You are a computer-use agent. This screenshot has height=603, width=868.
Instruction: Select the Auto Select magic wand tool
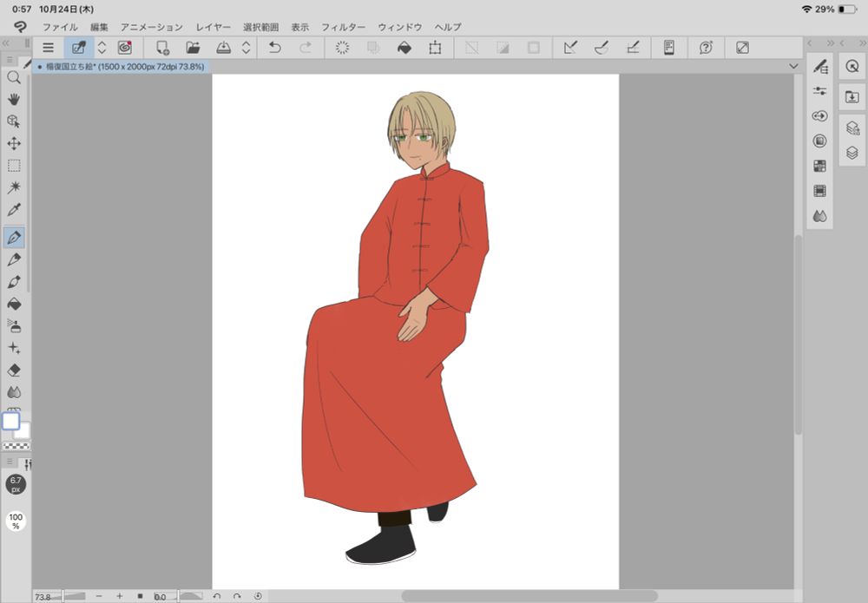tap(14, 187)
